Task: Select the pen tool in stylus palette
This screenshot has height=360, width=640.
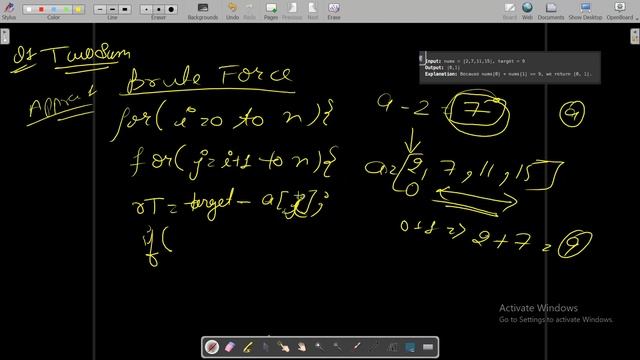Action: [212, 347]
